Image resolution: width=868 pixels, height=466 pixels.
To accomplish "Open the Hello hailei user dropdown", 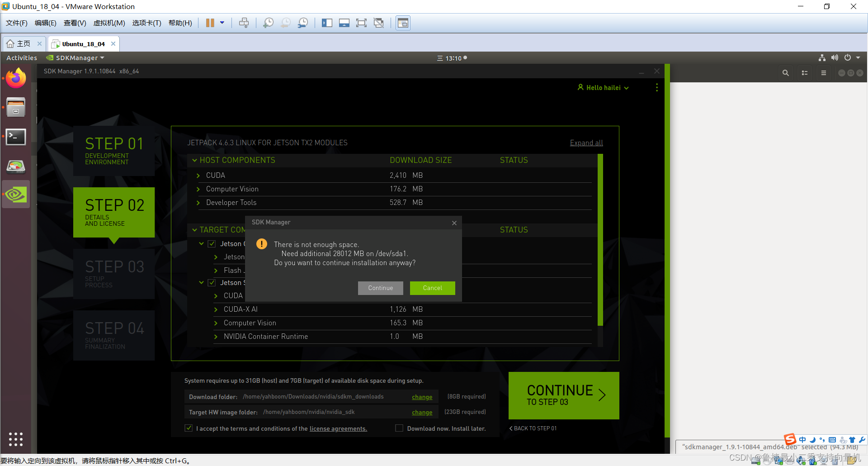I will click(x=603, y=88).
